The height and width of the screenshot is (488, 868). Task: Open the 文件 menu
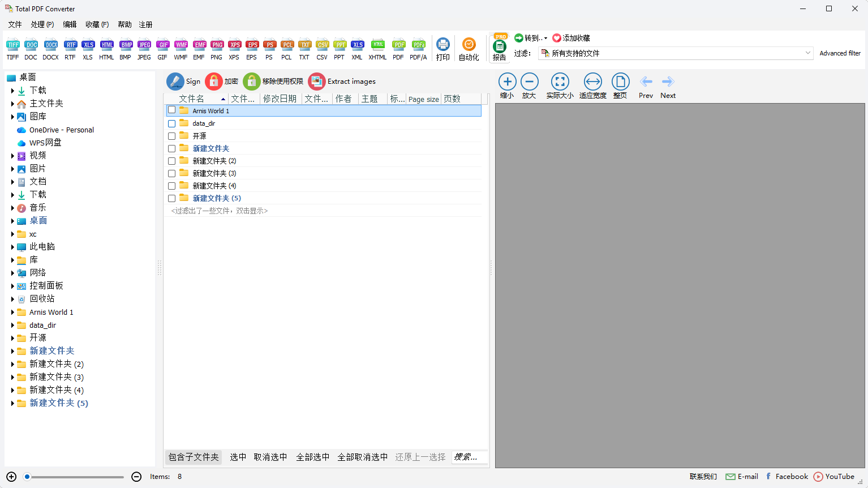(15, 24)
